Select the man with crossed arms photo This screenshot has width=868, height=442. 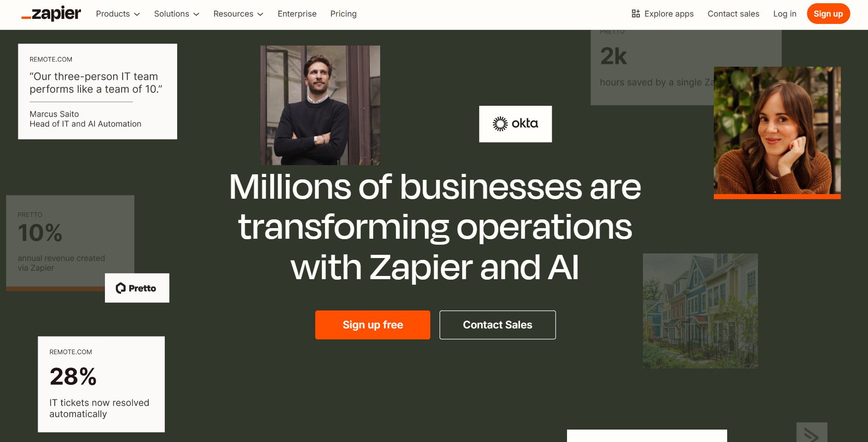[x=320, y=105]
